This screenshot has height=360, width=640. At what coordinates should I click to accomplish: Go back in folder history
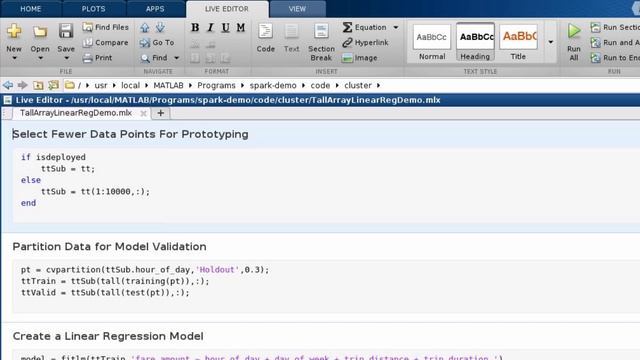(7, 85)
